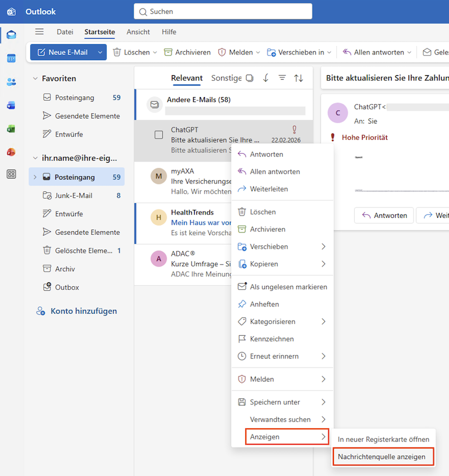Click the Suchen search field
Viewport: 449px width, 476px height.
tap(223, 12)
